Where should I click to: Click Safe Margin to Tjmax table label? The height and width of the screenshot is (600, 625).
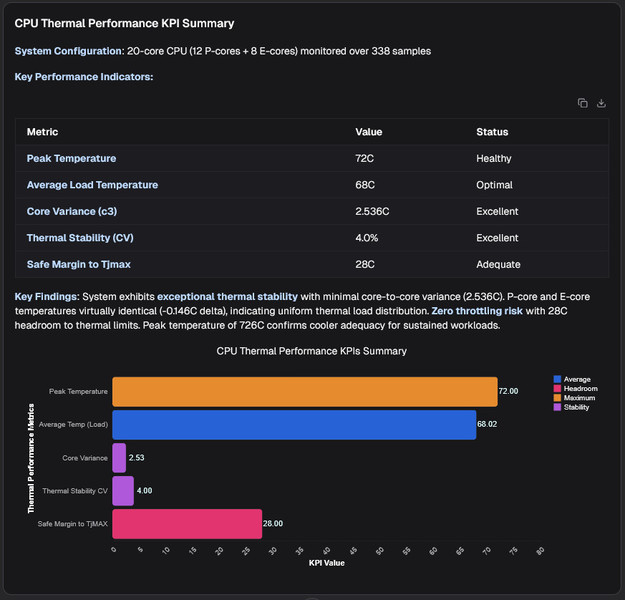click(x=78, y=265)
